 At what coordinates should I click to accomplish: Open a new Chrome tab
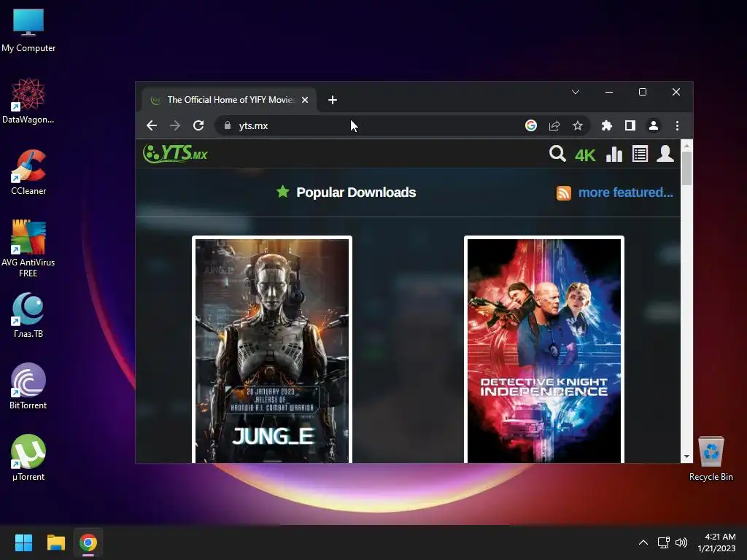tap(333, 100)
